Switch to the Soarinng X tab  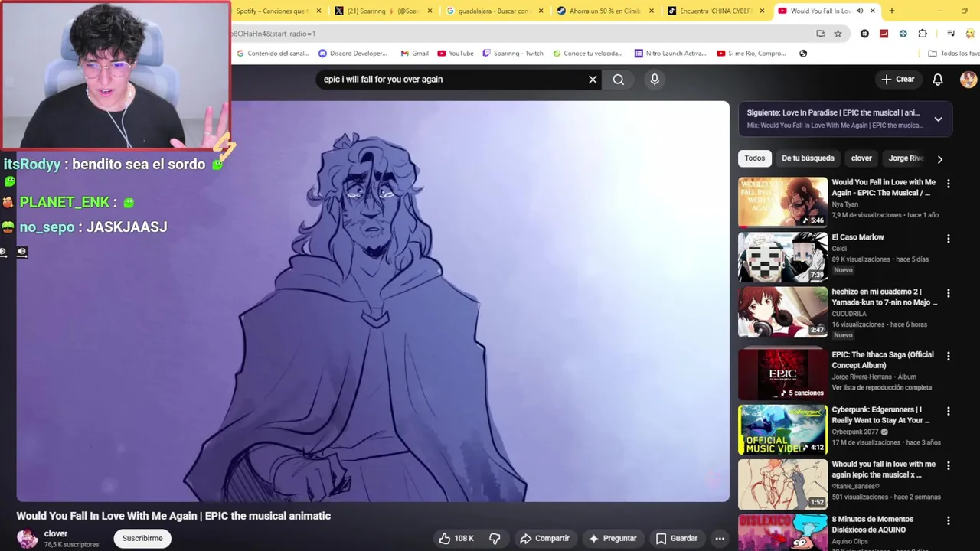[383, 11]
